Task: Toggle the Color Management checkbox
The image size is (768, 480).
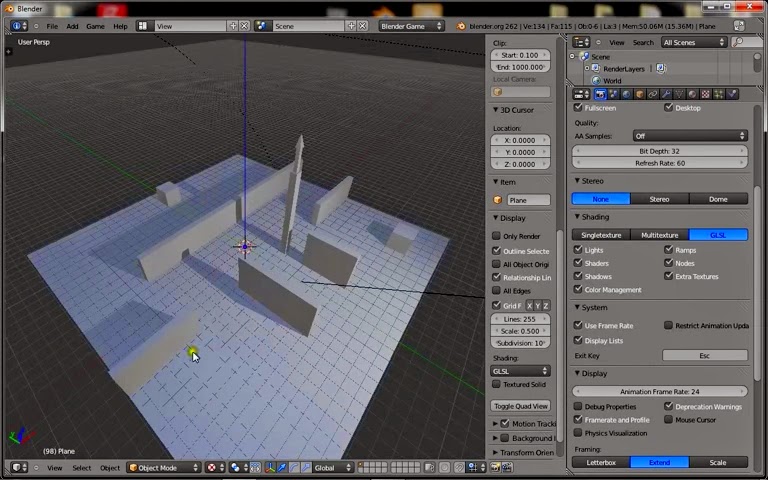Action: click(578, 289)
